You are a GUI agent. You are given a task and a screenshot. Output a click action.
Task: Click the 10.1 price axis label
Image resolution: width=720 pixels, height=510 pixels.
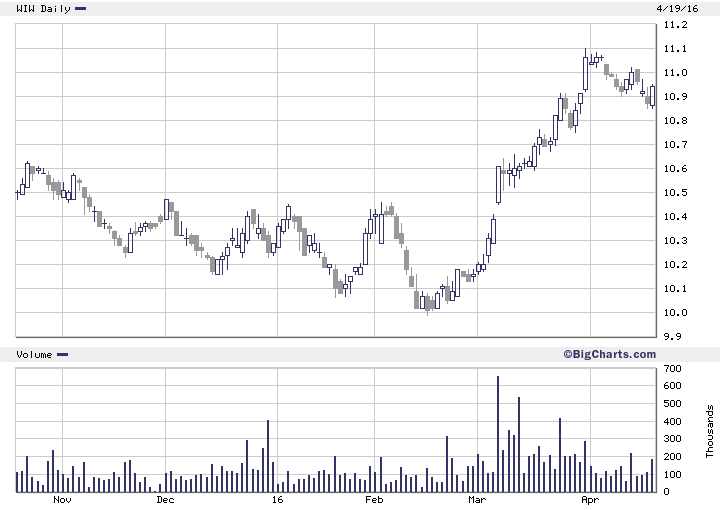point(675,289)
